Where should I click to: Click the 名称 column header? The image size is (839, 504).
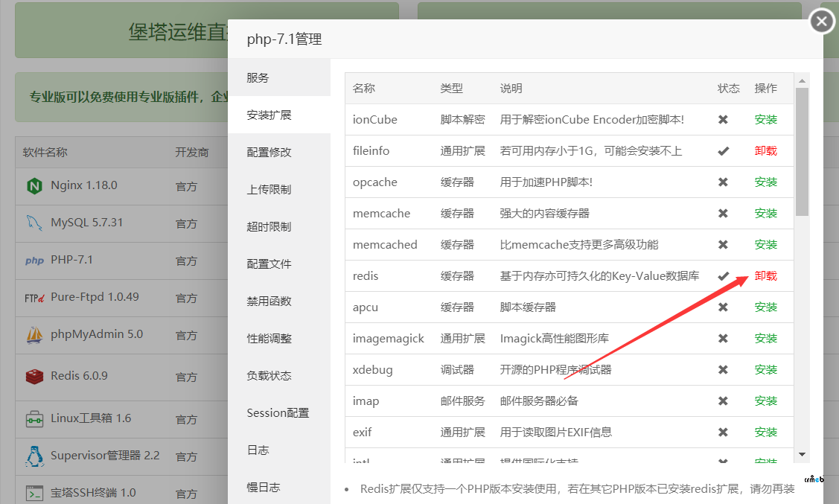[364, 89]
